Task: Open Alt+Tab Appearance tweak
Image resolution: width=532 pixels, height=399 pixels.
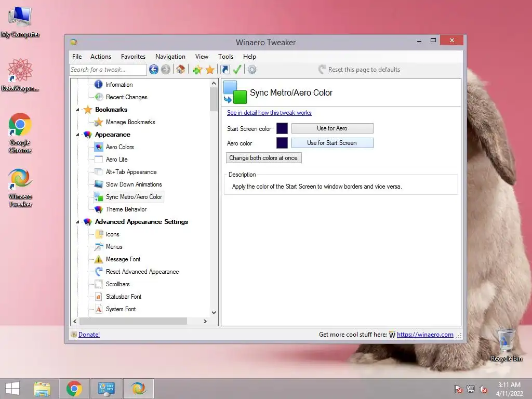Action: pyautogui.click(x=131, y=172)
